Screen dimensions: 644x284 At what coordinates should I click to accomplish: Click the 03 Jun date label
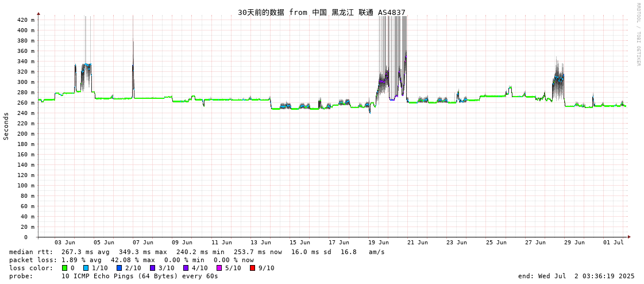click(x=64, y=243)
